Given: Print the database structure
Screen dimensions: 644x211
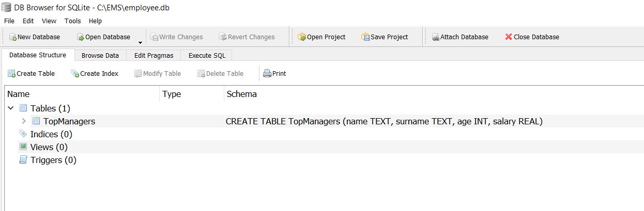Looking at the screenshot, I should (x=274, y=74).
